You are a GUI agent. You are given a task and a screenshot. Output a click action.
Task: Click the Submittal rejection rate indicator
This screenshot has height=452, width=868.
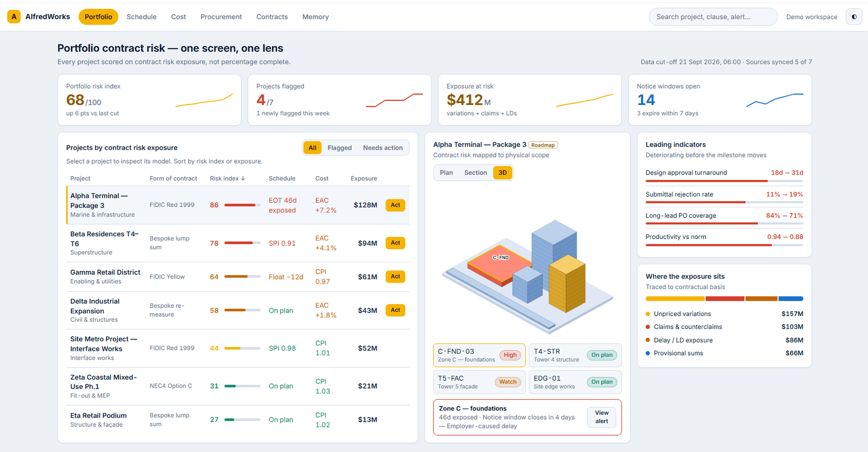(724, 197)
